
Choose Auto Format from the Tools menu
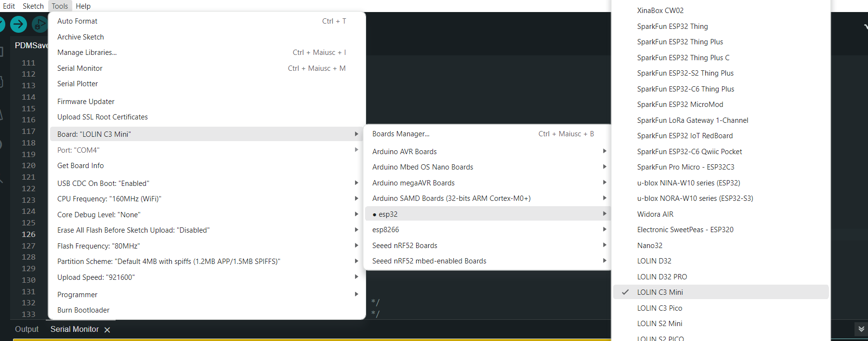point(77,21)
